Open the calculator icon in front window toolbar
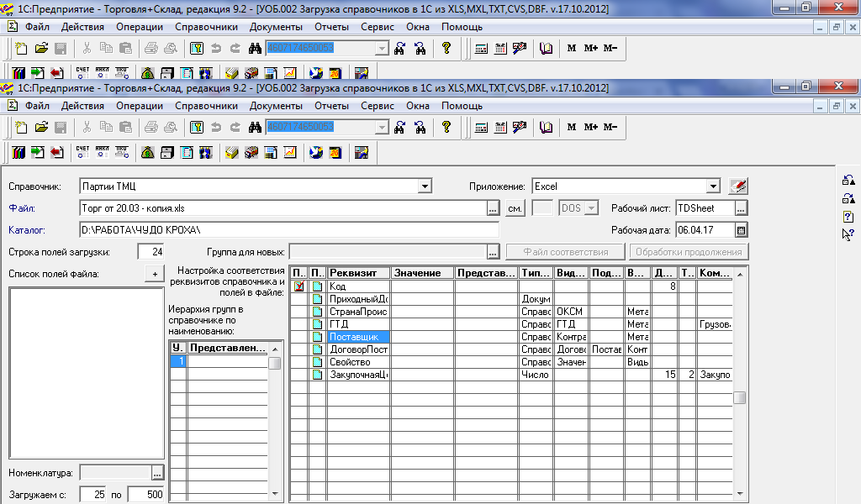The height and width of the screenshot is (504, 861). click(481, 127)
